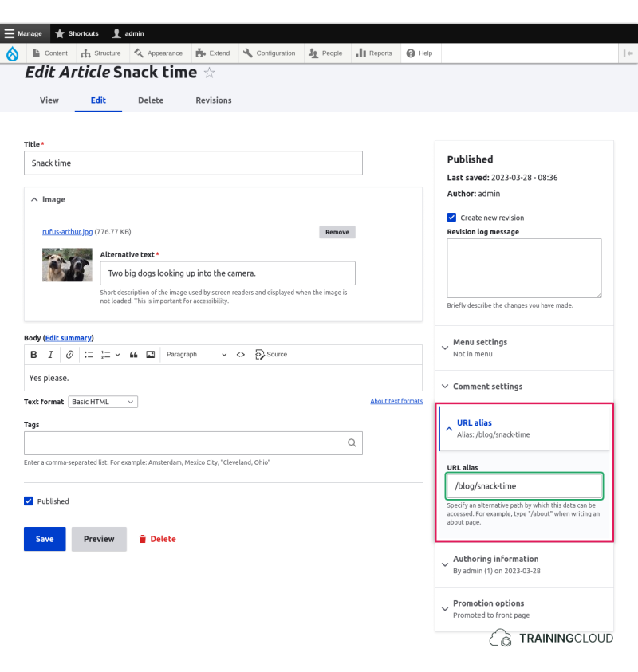Collapse the Image section
The image size is (638, 672).
click(49, 200)
